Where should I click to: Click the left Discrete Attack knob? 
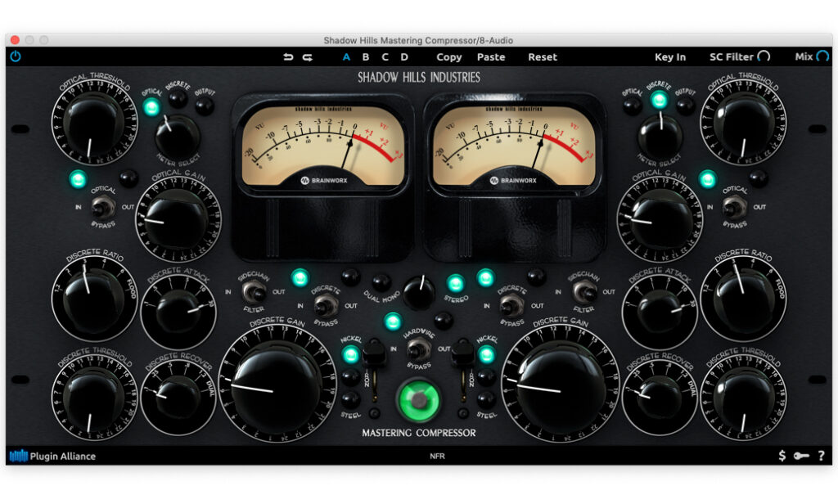pyautogui.click(x=178, y=311)
